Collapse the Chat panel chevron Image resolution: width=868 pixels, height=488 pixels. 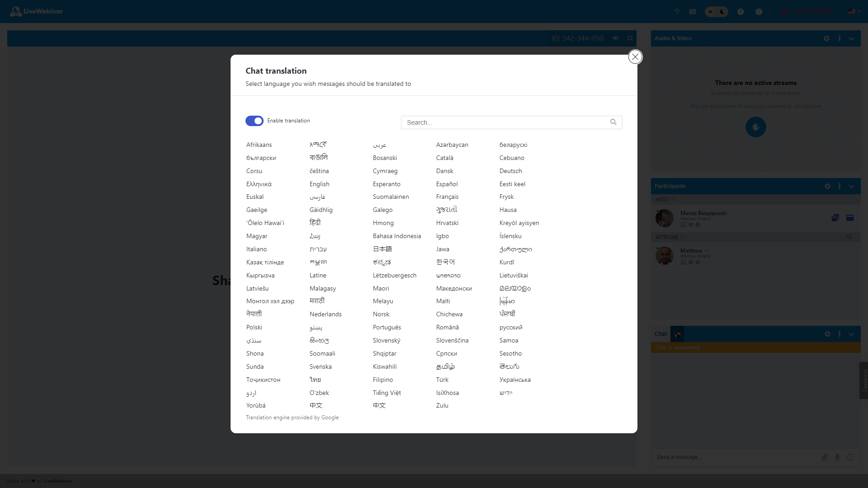click(x=851, y=334)
